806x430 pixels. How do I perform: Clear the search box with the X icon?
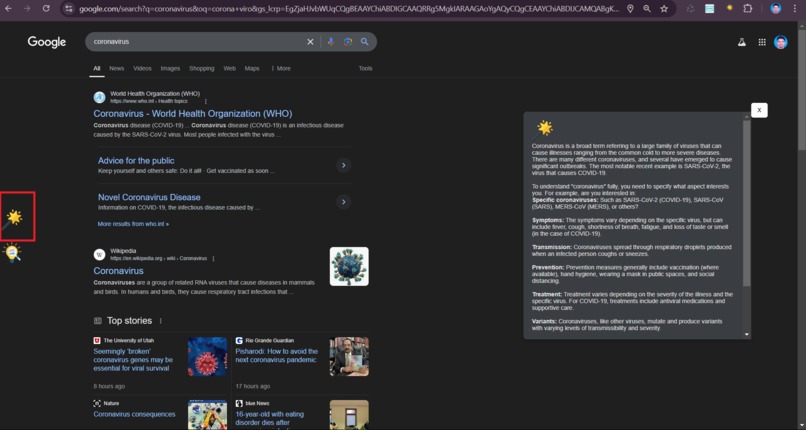click(x=310, y=42)
